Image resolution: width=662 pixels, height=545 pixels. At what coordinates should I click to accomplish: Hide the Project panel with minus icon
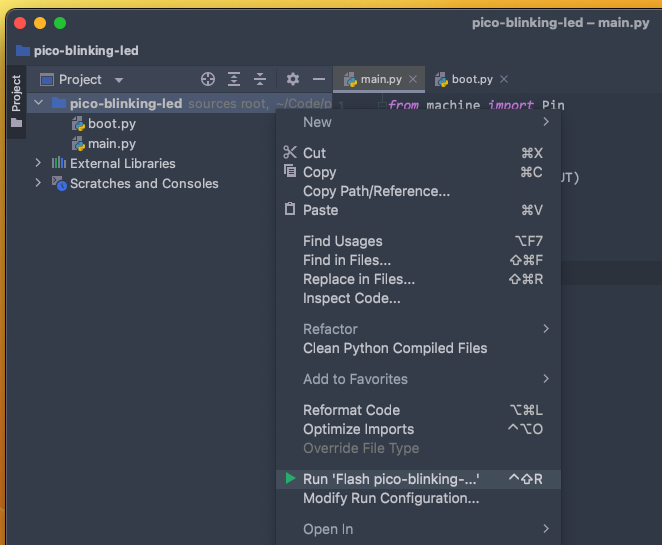[x=319, y=79]
